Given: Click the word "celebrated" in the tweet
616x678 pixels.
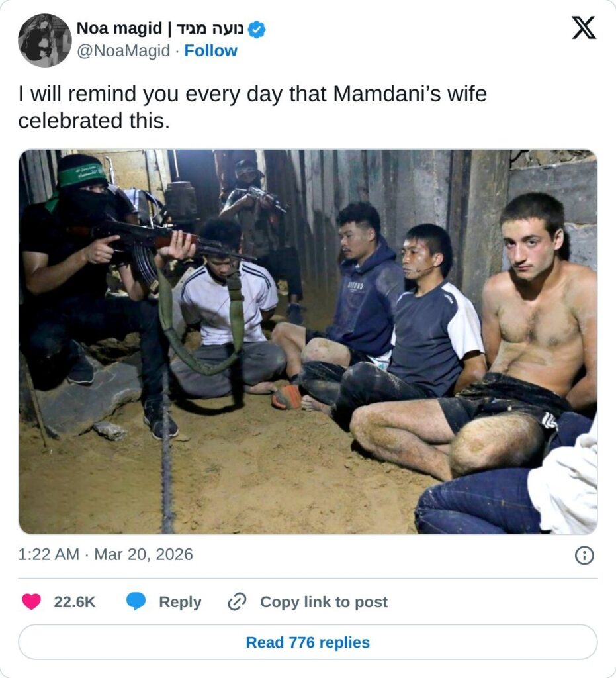Looking at the screenshot, I should [71, 121].
